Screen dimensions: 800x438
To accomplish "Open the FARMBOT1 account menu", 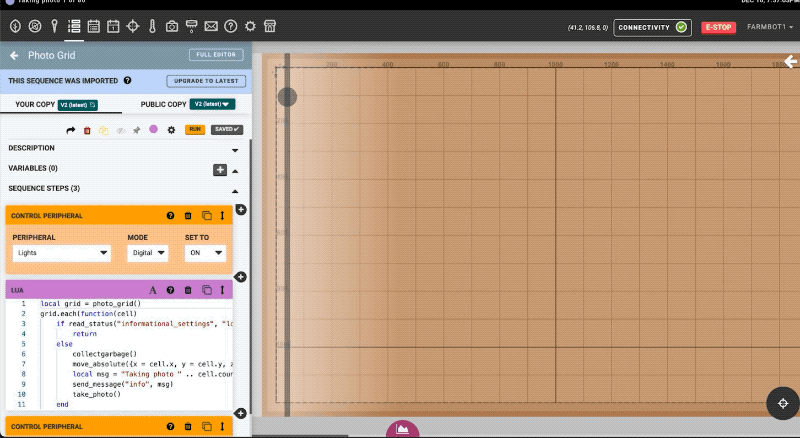I will pyautogui.click(x=770, y=27).
